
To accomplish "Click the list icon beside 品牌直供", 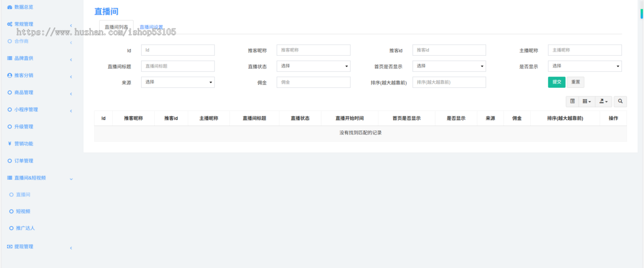I will (10, 58).
